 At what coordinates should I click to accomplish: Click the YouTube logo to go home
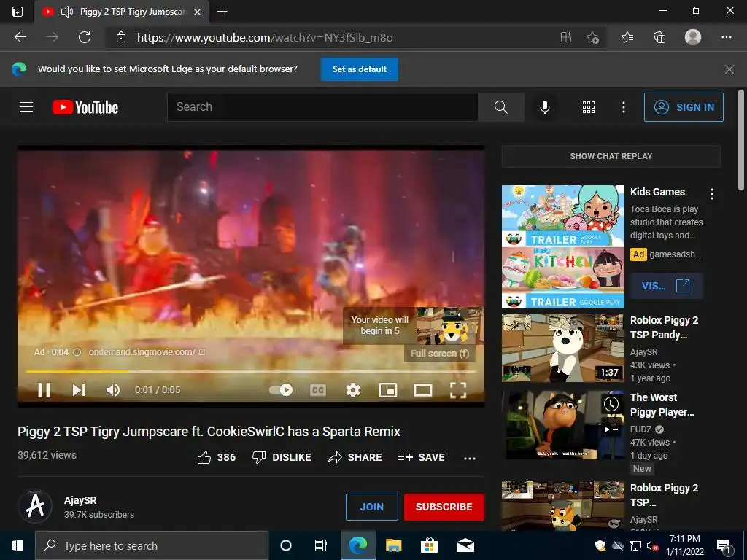click(x=85, y=107)
